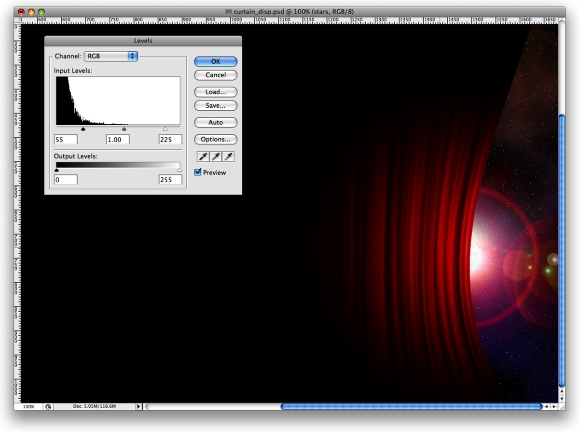This screenshot has height=432, width=580.
Task: Click the midtone gray input slider handle
Action: 124,129
